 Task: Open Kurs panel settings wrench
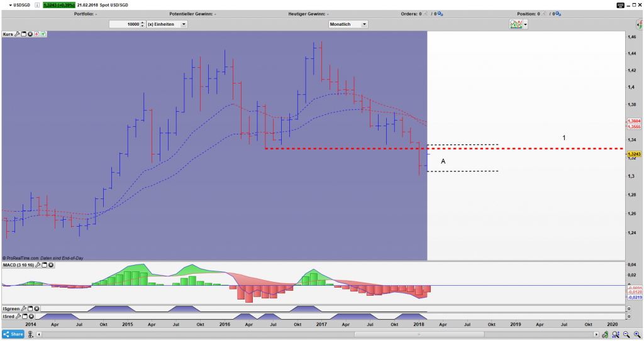coord(17,34)
